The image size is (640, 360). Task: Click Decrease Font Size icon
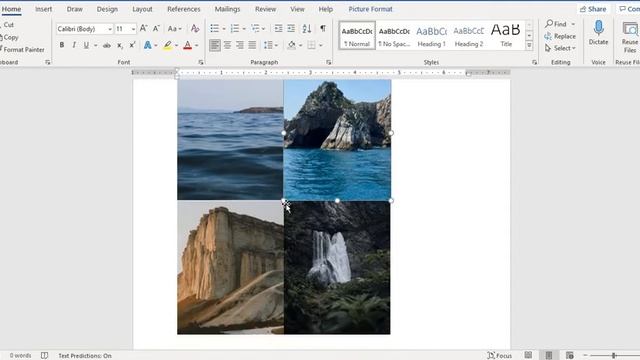click(156, 29)
